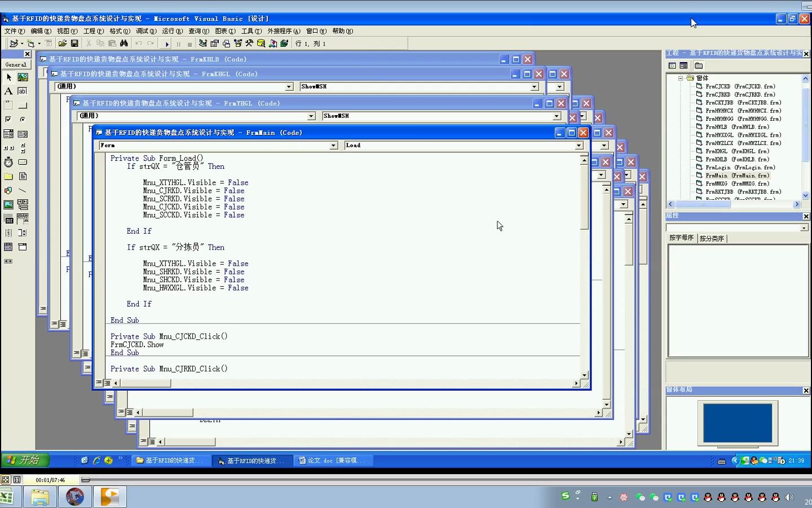This screenshot has height=508, width=812.
Task: Close the Properties panel
Action: tap(806, 217)
